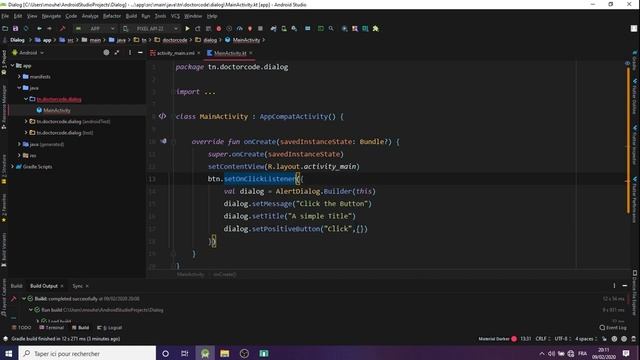Viewport: 640px width, 360px height.
Task: Open the AVD Manager device icon
Action: pyautogui.click(x=284, y=29)
